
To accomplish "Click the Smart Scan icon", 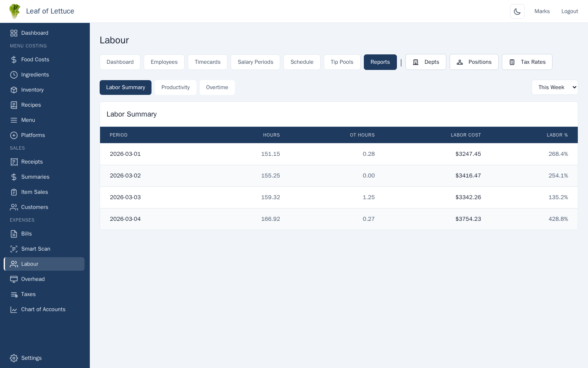I will point(14,249).
